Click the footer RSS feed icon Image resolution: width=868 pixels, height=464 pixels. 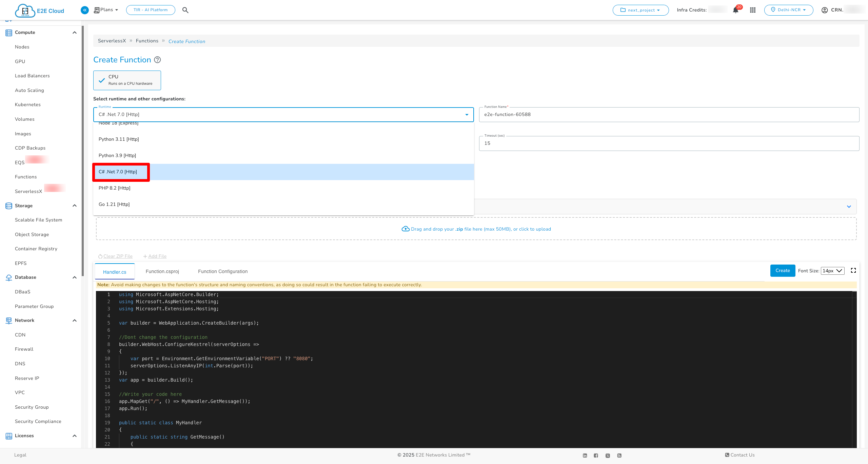point(619,456)
